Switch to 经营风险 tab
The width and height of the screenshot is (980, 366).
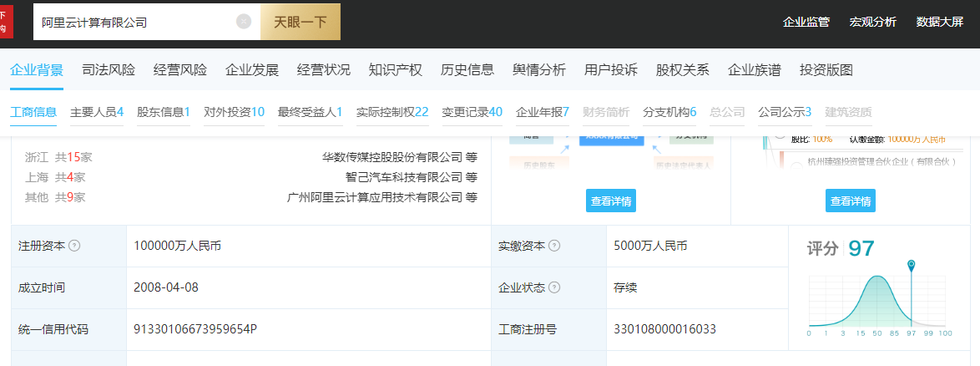[x=180, y=70]
